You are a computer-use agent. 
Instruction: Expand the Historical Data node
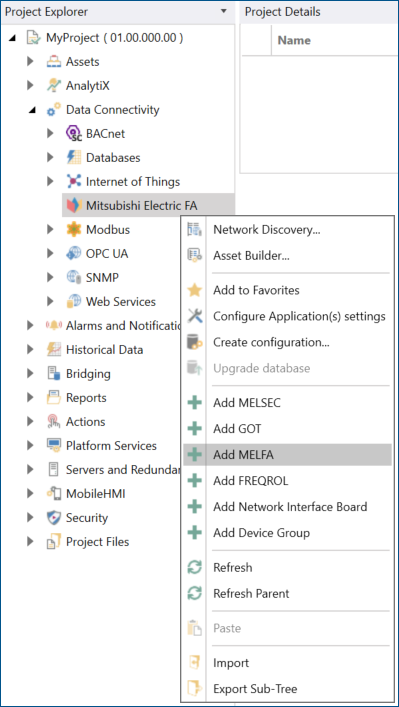click(30, 349)
